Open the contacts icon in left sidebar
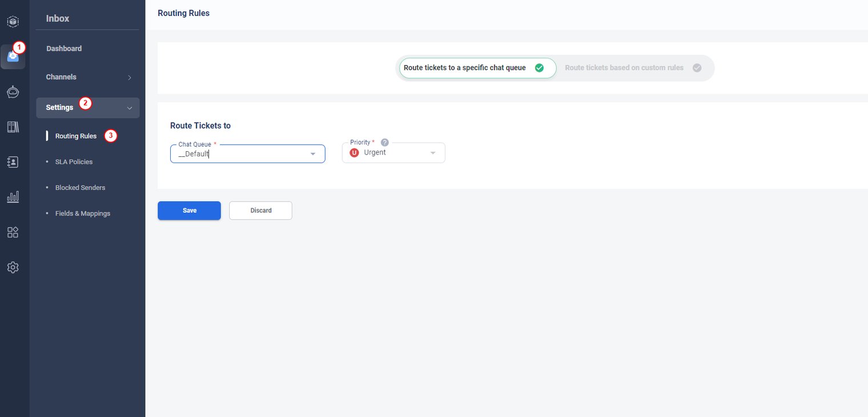 pos(13,162)
